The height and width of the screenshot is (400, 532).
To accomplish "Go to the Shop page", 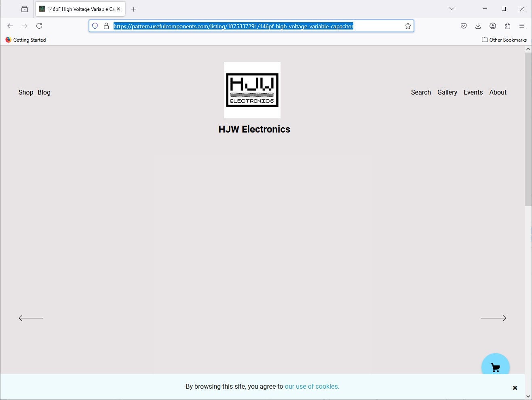I will click(26, 92).
